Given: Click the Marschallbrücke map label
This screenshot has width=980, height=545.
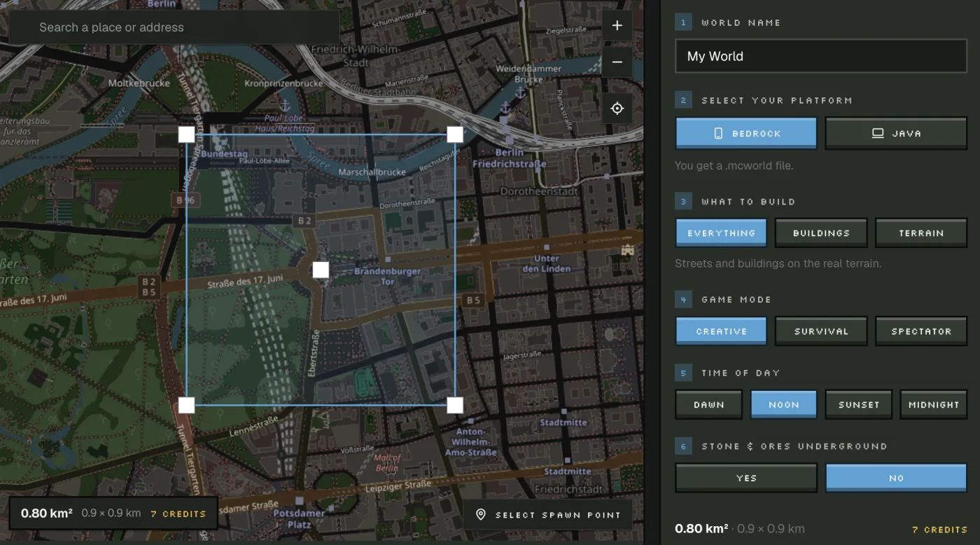Looking at the screenshot, I should (x=372, y=172).
